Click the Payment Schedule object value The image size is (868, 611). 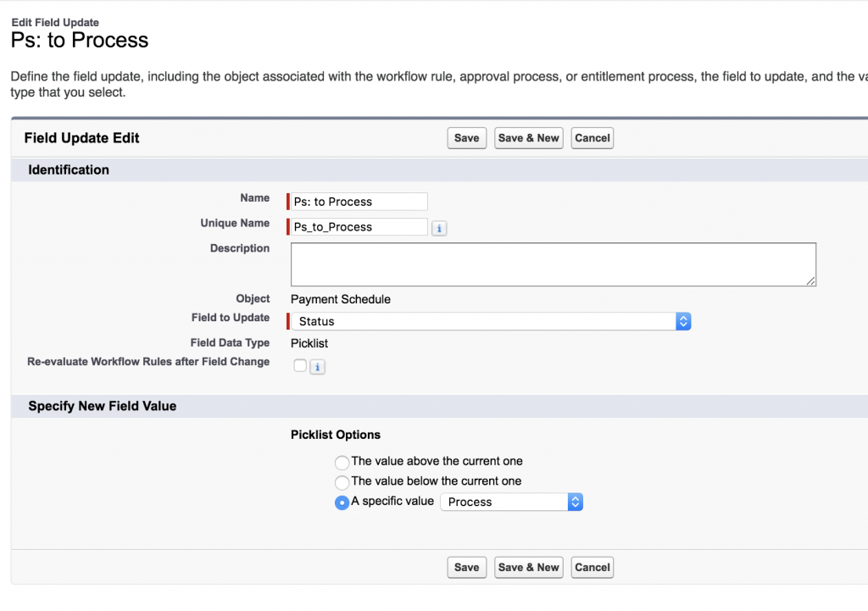pos(341,299)
